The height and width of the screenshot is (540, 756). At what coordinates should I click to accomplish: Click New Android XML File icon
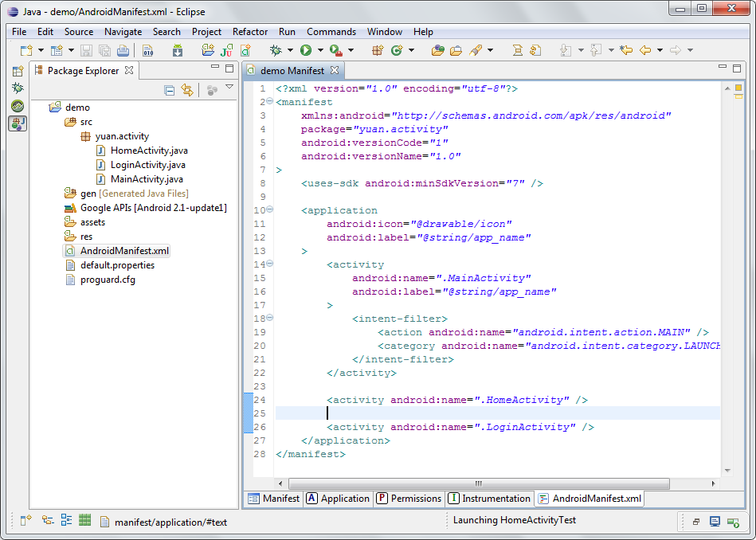click(x=246, y=50)
